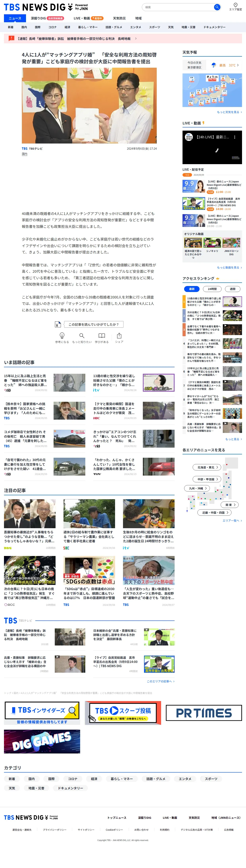Open the 経済 menu item in subnav
Image resolution: width=246 pixels, height=868 pixels.
point(67,27)
